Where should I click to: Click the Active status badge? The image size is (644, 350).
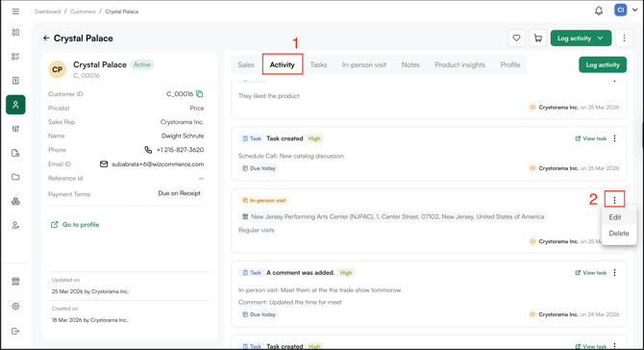coord(142,64)
